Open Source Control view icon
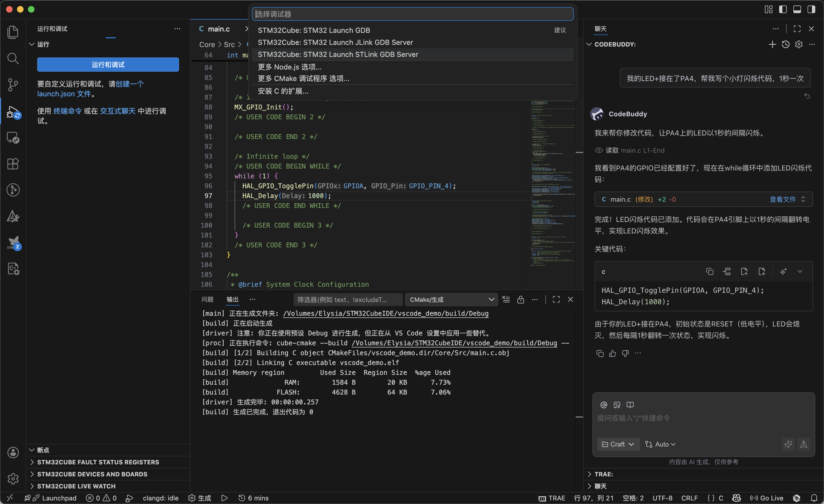824x504 pixels. point(13,85)
